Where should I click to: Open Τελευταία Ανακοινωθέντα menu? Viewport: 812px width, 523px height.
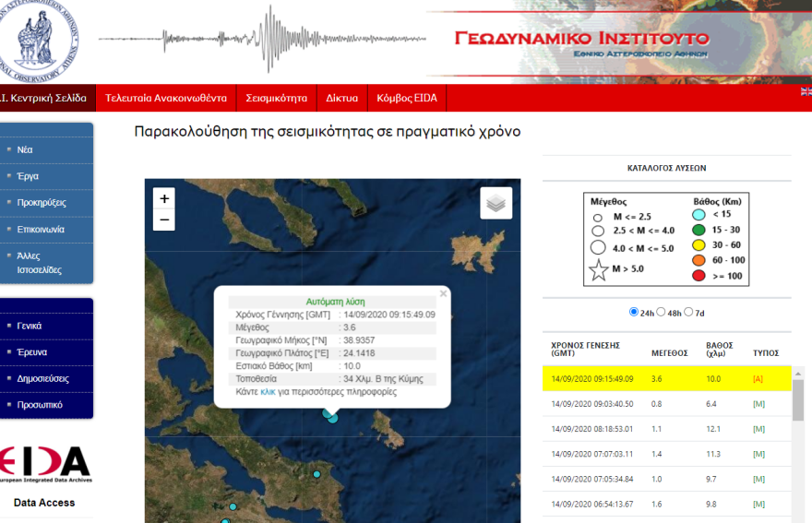click(166, 98)
